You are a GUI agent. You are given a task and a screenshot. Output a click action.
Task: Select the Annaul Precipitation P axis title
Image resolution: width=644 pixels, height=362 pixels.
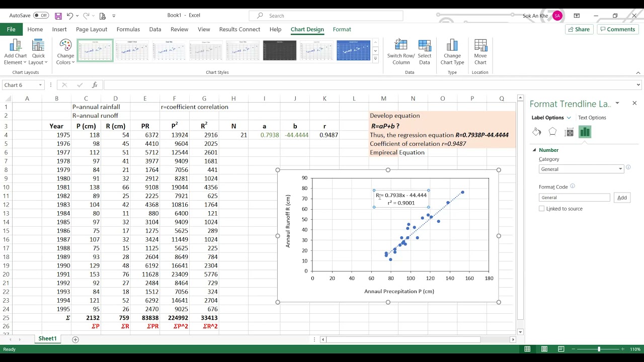[399, 291]
